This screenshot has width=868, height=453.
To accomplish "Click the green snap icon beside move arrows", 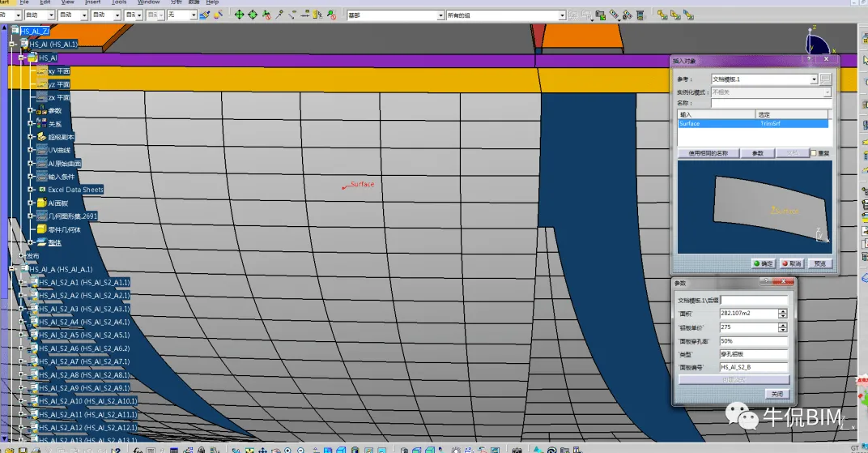I will (253, 15).
